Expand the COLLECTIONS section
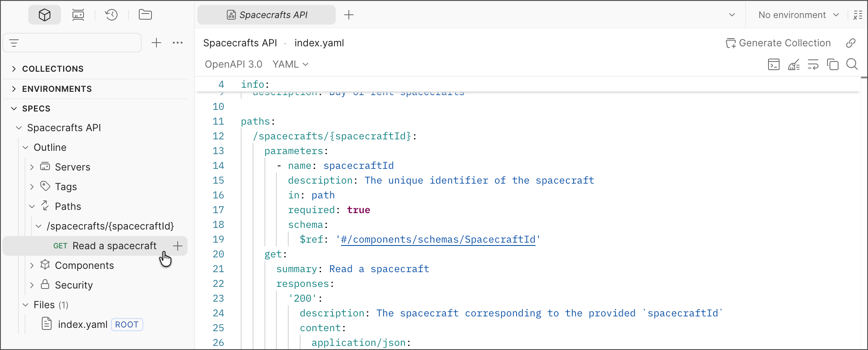868x350 pixels. coord(14,69)
